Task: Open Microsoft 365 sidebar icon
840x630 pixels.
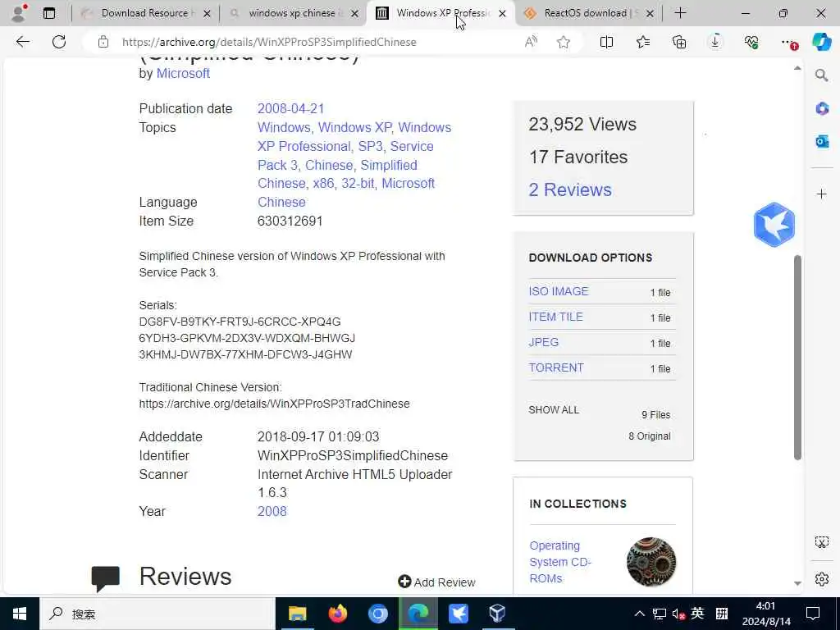Action: [822, 109]
